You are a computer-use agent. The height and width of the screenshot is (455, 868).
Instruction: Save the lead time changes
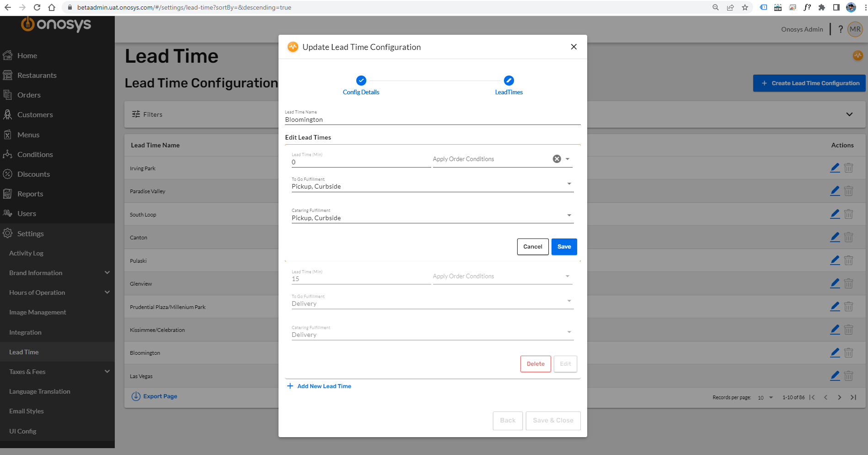[564, 246]
